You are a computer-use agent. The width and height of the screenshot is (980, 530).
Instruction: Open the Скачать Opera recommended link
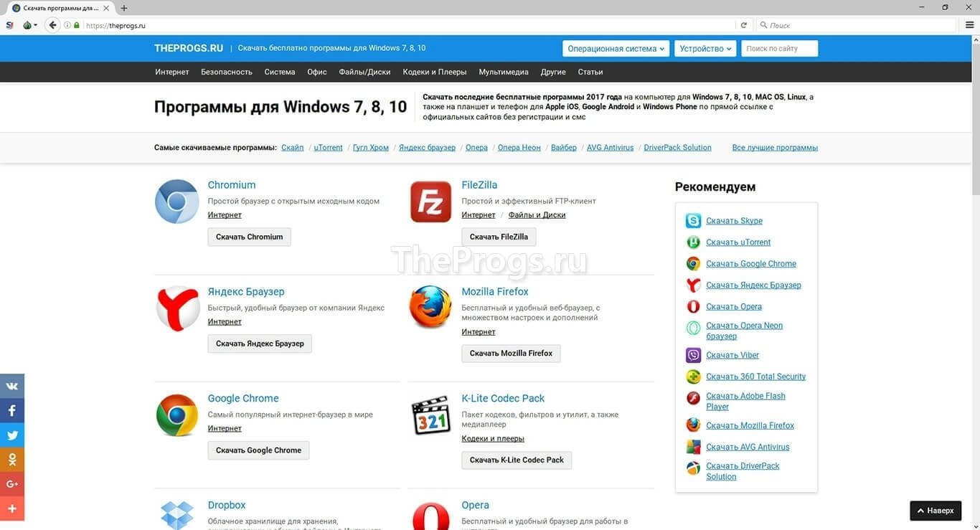point(734,306)
